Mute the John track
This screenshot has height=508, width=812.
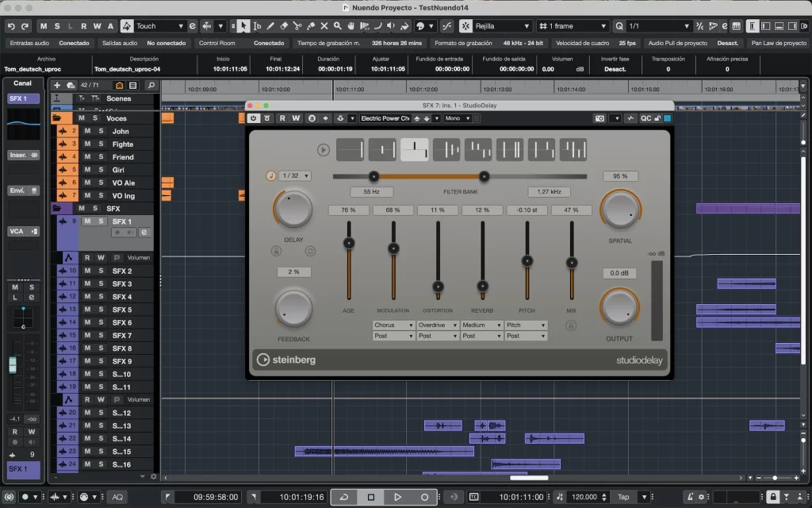[87, 131]
